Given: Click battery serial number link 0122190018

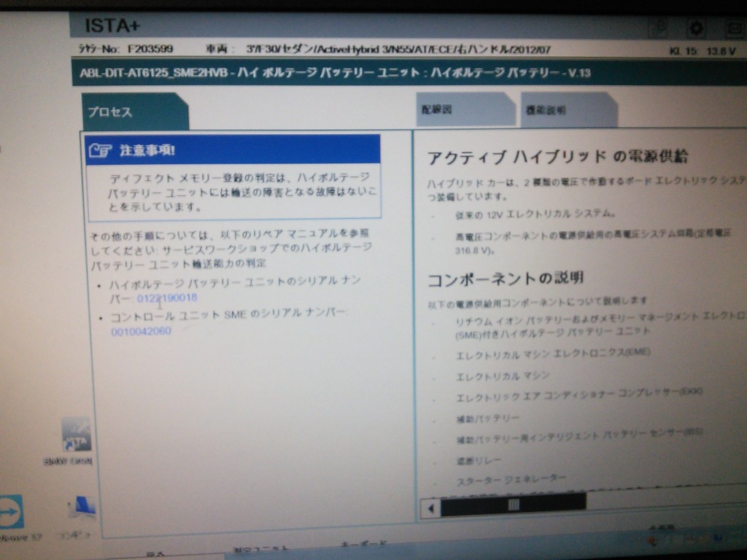Looking at the screenshot, I should 167,298.
